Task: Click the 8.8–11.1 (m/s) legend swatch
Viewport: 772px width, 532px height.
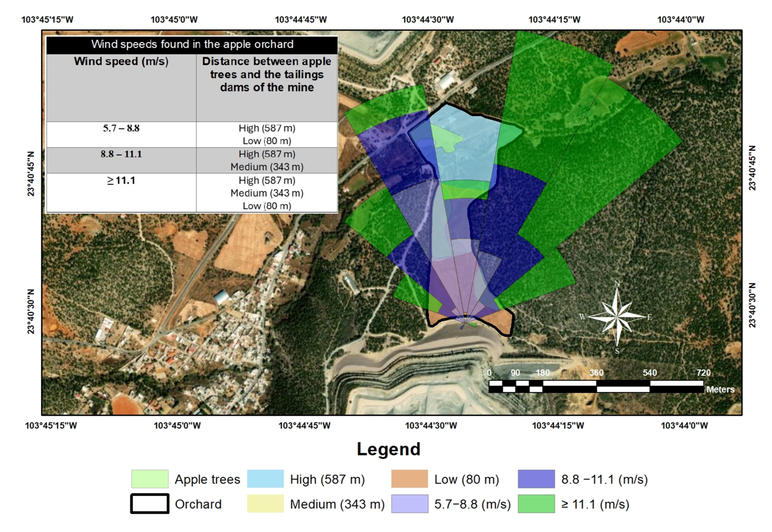Action: click(x=536, y=479)
